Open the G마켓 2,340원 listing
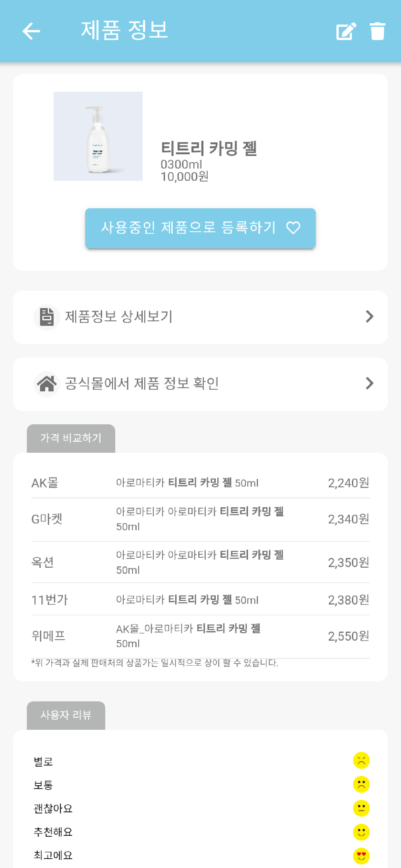 pyautogui.click(x=200, y=519)
